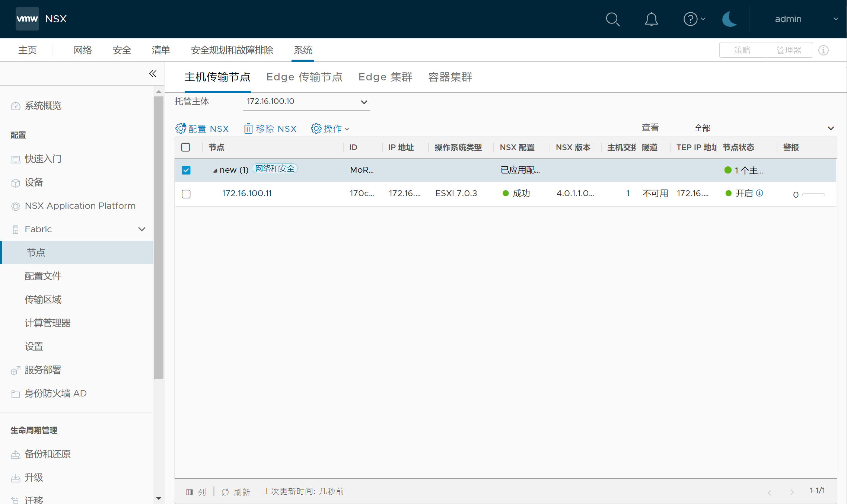Image resolution: width=847 pixels, height=504 pixels.
Task: Click info icon next to 开启 status
Action: [x=760, y=193]
